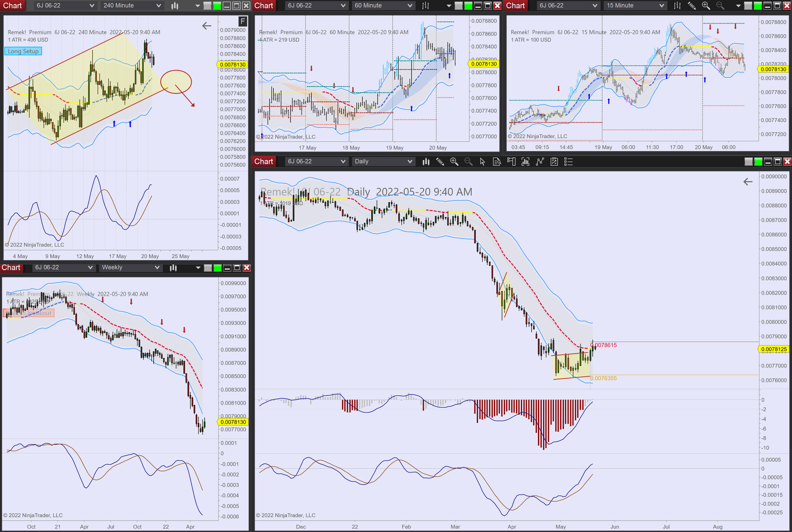Click the Long Setup label on 240 Minute chart
This screenshot has height=532, width=792.
[x=23, y=51]
